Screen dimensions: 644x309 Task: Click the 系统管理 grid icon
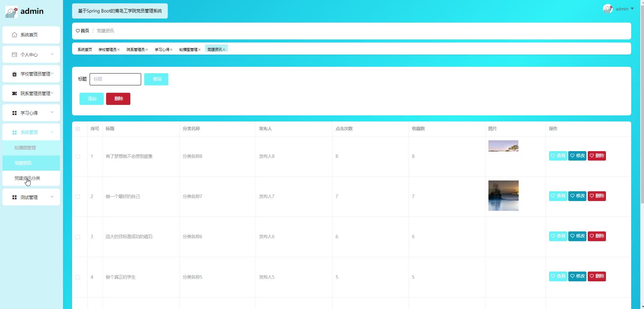pos(14,133)
